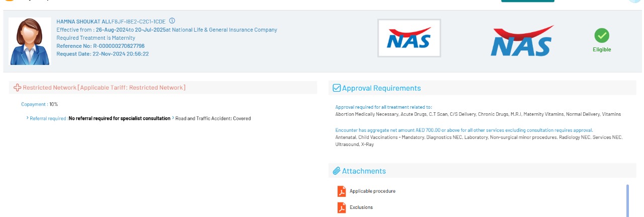This screenshot has width=644, height=217.
Task: Click the green Eligible checkmark icon
Action: [602, 36]
